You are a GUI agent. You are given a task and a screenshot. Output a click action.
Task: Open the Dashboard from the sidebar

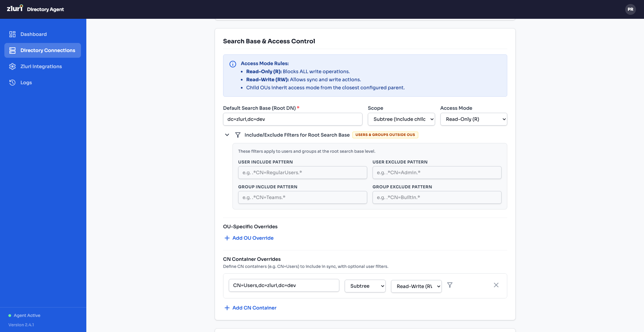(x=33, y=34)
